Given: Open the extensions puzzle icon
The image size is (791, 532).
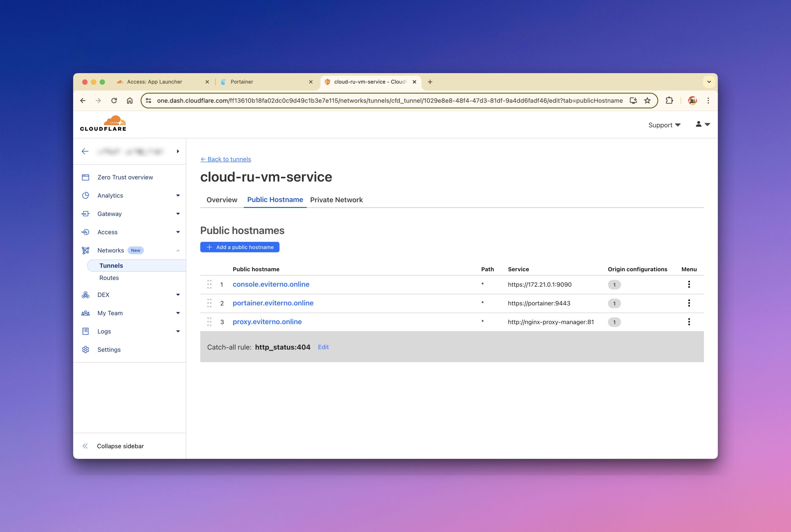Looking at the screenshot, I should [x=669, y=100].
